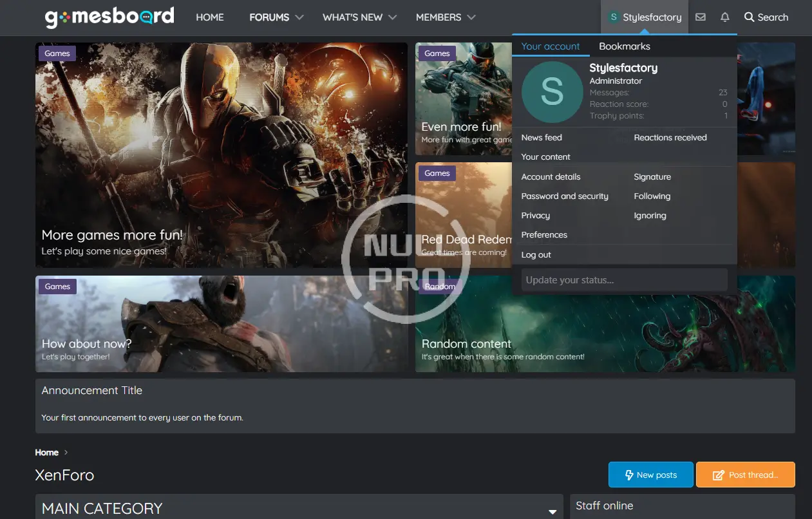Open the envelope conversations icon
Viewport: 812px width, 519px height.
701,17
